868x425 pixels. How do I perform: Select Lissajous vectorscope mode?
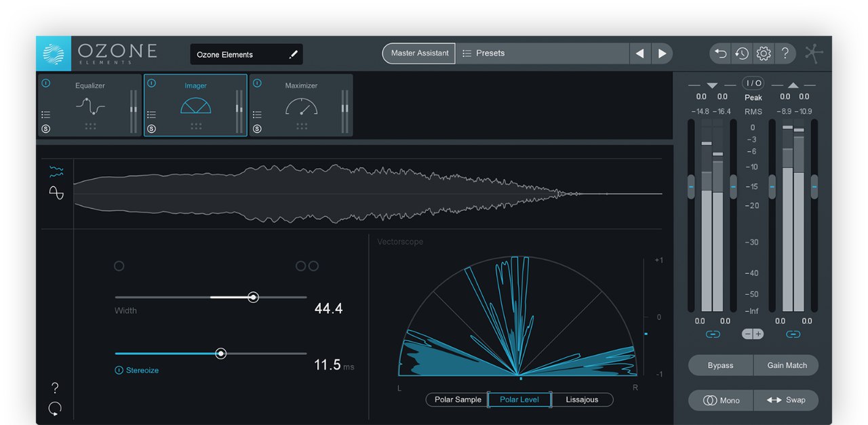pos(582,400)
